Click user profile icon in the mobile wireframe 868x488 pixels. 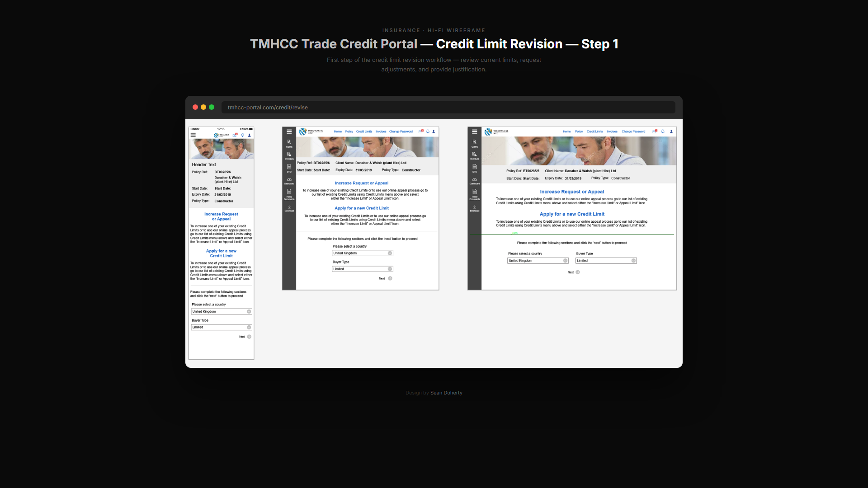(249, 135)
